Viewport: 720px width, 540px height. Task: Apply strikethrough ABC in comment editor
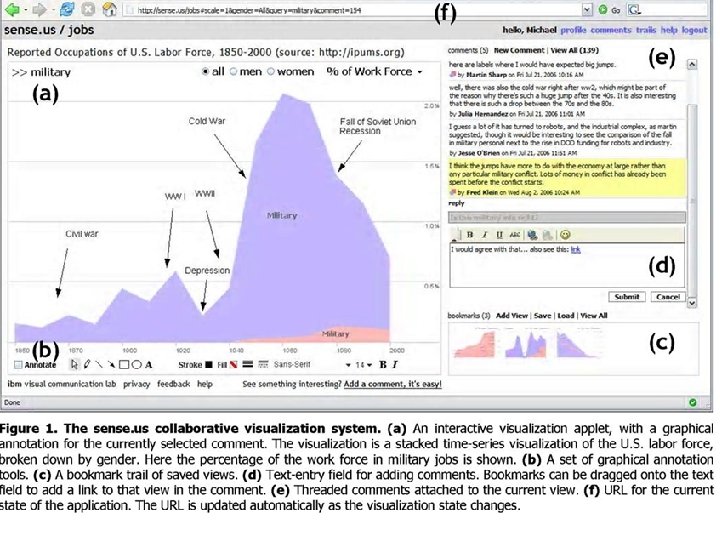pos(514,235)
